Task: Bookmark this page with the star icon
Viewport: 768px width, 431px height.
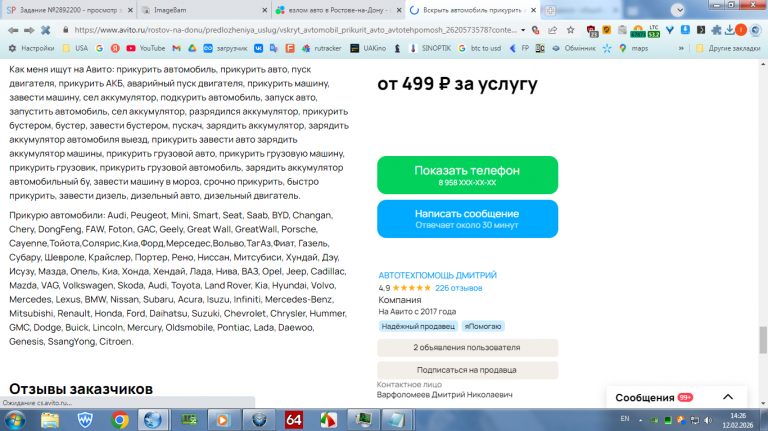Action: coord(571,30)
